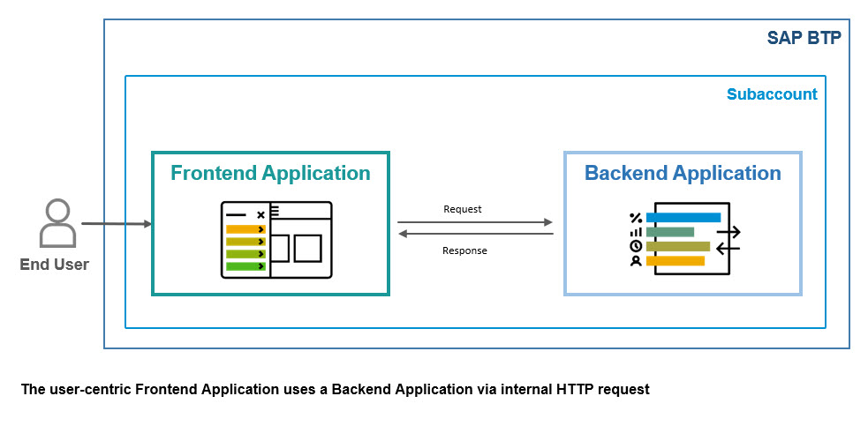Click the caption about internal HTTP request
868x426 pixels.
coord(336,389)
